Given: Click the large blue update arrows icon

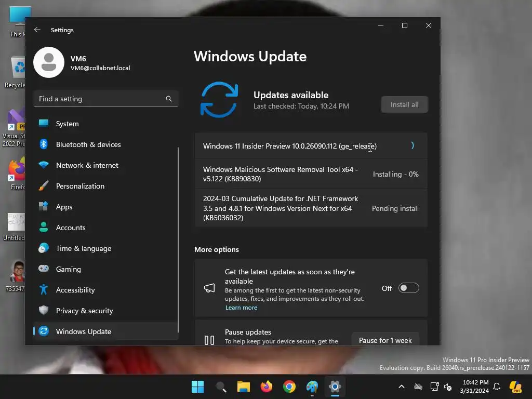Looking at the screenshot, I should [219, 100].
